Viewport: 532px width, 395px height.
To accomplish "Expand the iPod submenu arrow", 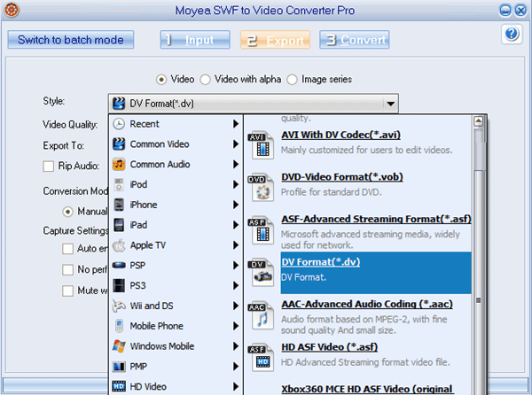I will pos(236,184).
